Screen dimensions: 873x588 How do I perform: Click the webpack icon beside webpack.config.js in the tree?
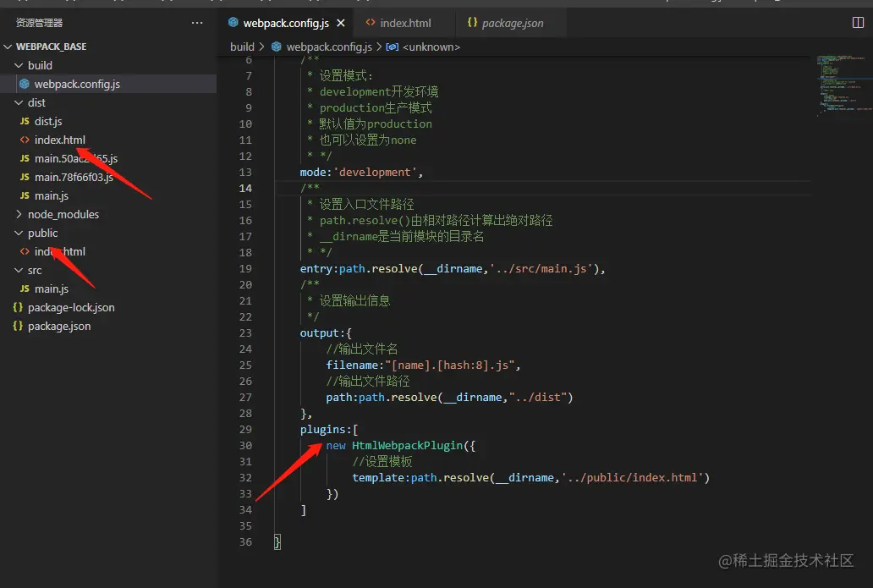tap(25, 84)
